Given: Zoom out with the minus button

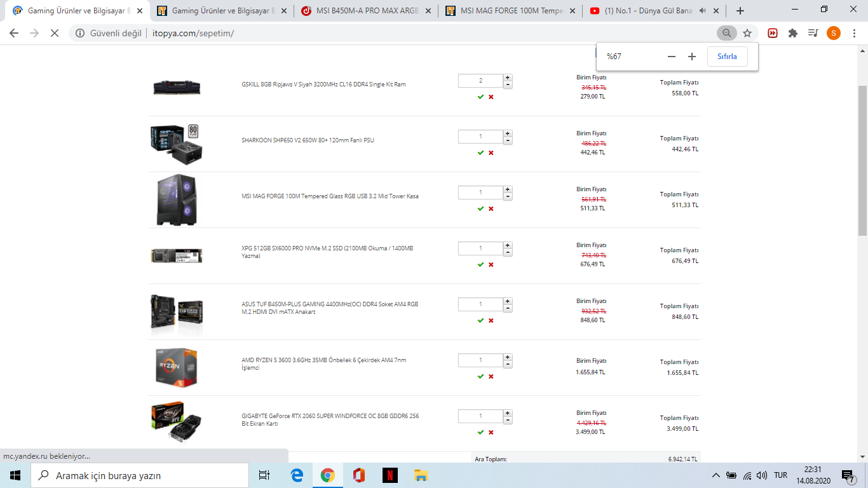Looking at the screenshot, I should [x=672, y=57].
